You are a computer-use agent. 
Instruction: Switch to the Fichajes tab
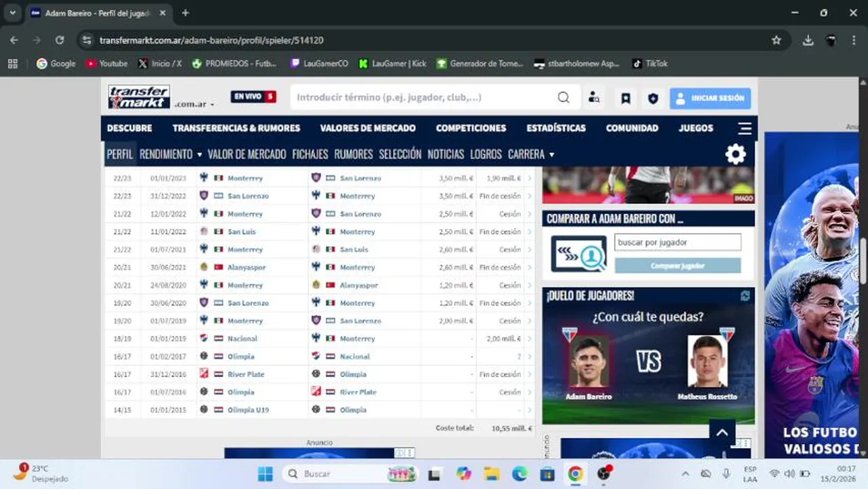(310, 154)
